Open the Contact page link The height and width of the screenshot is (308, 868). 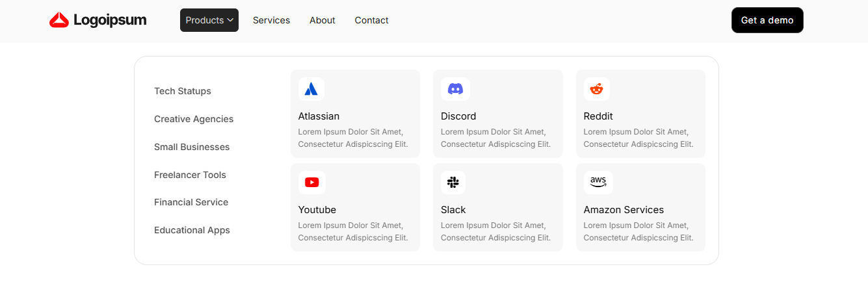(371, 20)
